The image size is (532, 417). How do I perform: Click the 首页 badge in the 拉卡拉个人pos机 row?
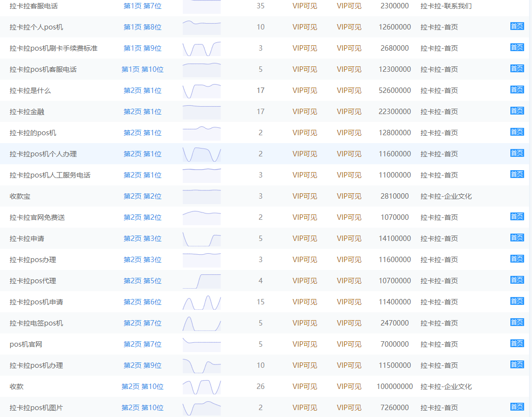[x=517, y=27]
